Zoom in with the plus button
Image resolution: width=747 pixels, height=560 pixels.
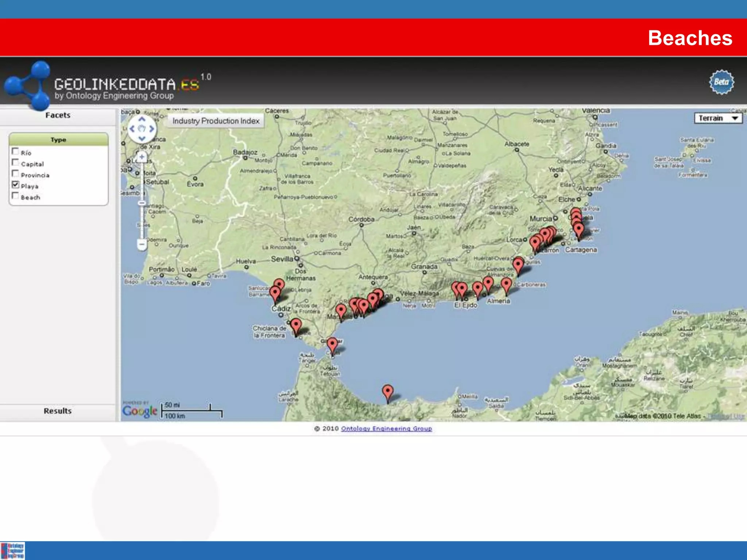pos(142,157)
